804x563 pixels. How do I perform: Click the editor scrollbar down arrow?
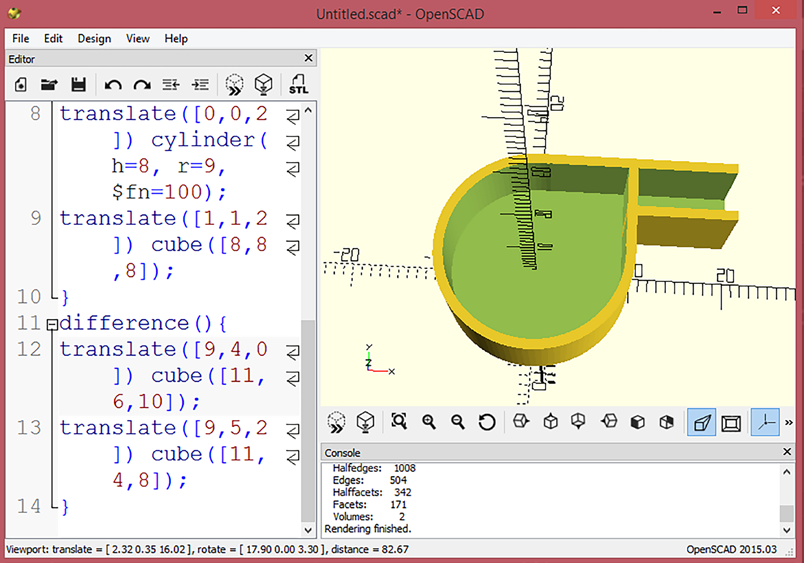(x=308, y=530)
